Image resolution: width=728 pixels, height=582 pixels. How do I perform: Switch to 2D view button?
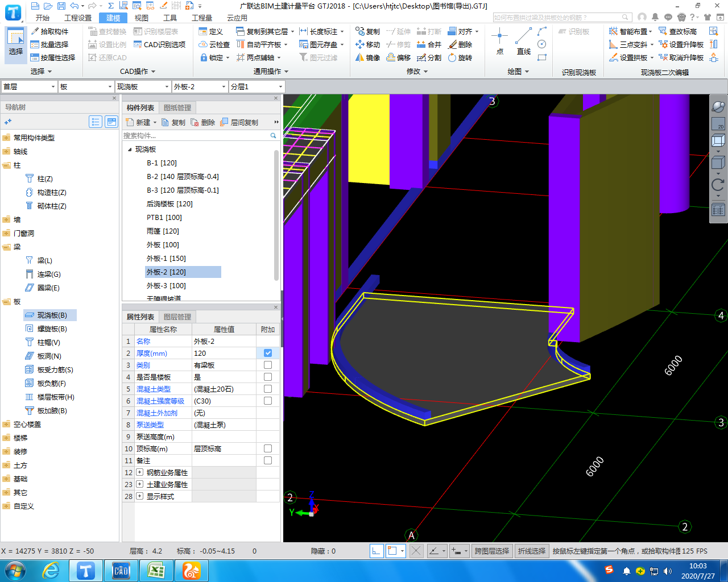718,123
